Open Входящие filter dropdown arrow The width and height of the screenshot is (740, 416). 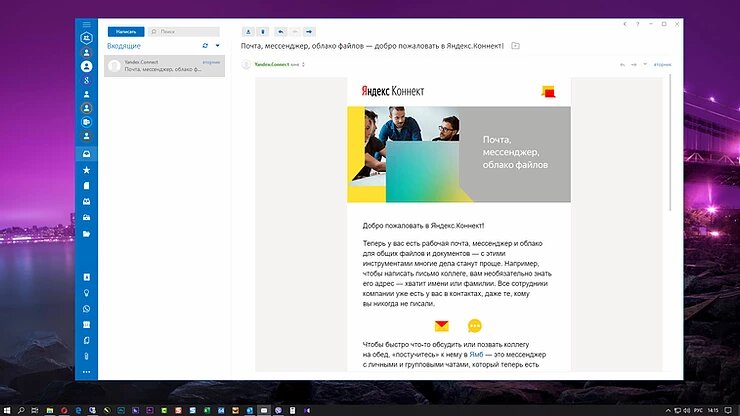click(218, 46)
